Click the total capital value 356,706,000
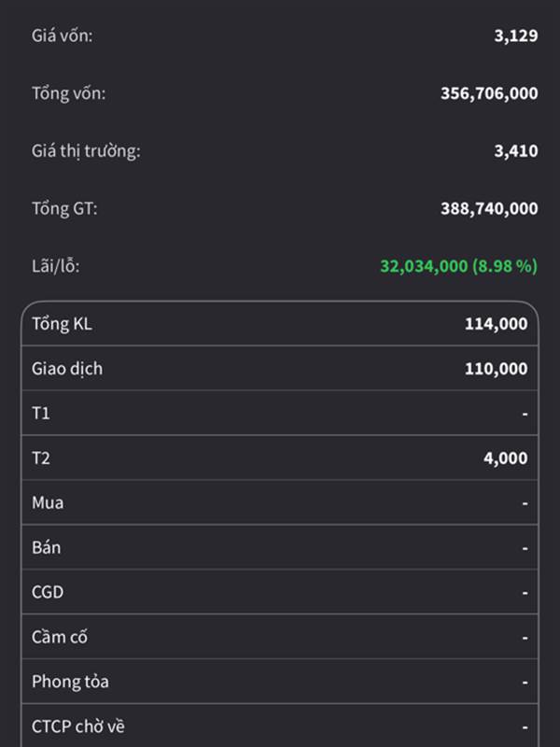The height and width of the screenshot is (747, 560). (x=488, y=93)
